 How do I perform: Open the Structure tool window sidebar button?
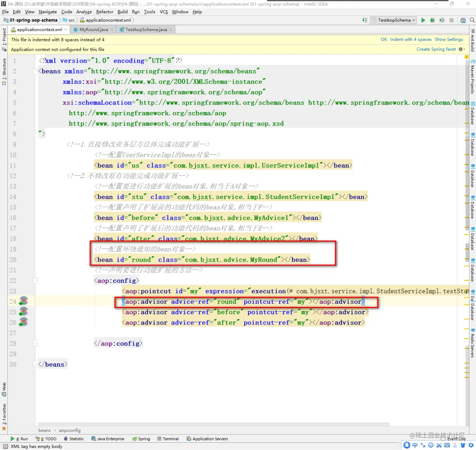coord(4,72)
